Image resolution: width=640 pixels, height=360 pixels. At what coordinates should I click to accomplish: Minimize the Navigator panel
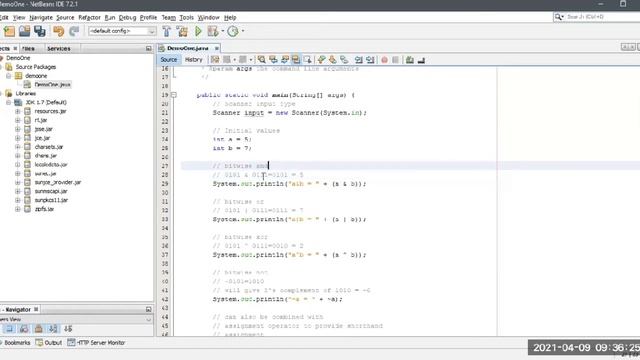point(149,309)
